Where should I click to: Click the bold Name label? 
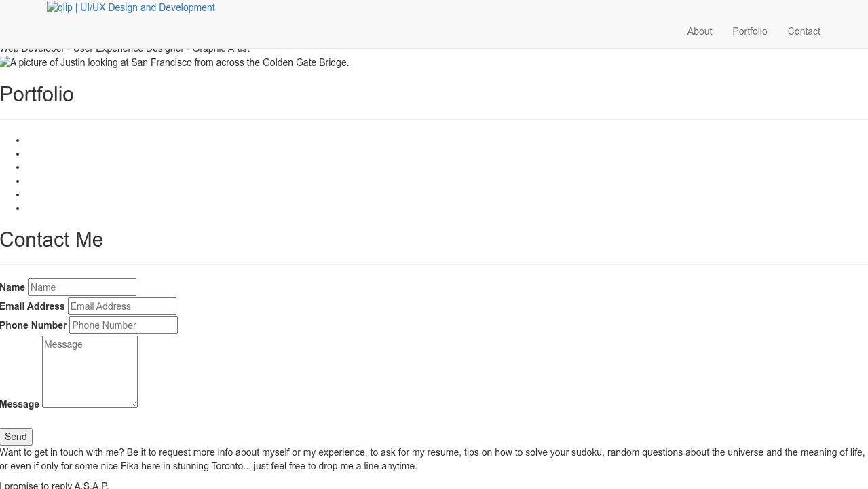pyautogui.click(x=12, y=287)
